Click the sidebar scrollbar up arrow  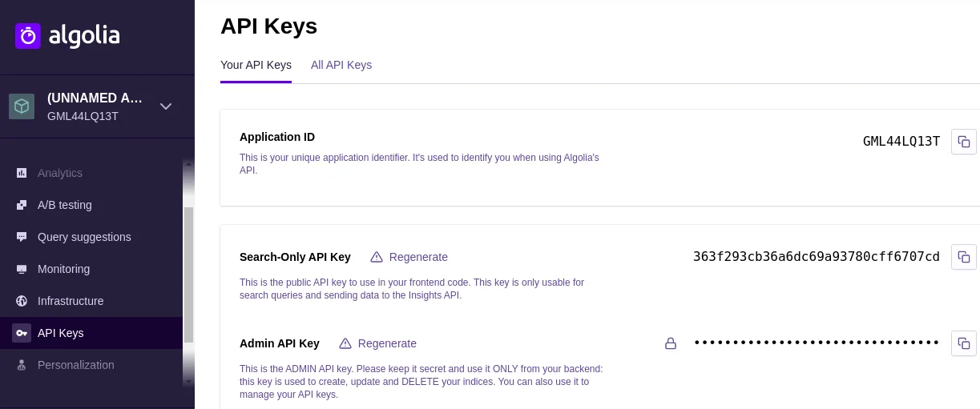[188, 163]
